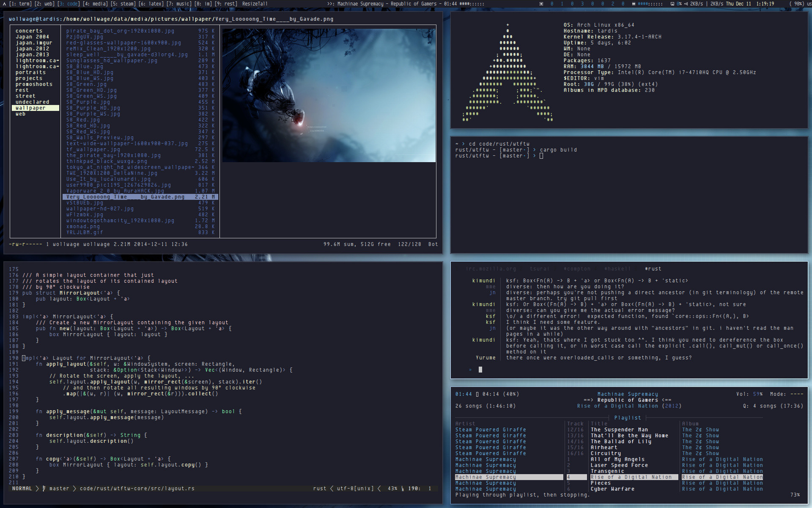Image resolution: width=812 pixels, height=508 pixels.
Task: Select Cyber Warfare track in playlist
Action: [612, 489]
